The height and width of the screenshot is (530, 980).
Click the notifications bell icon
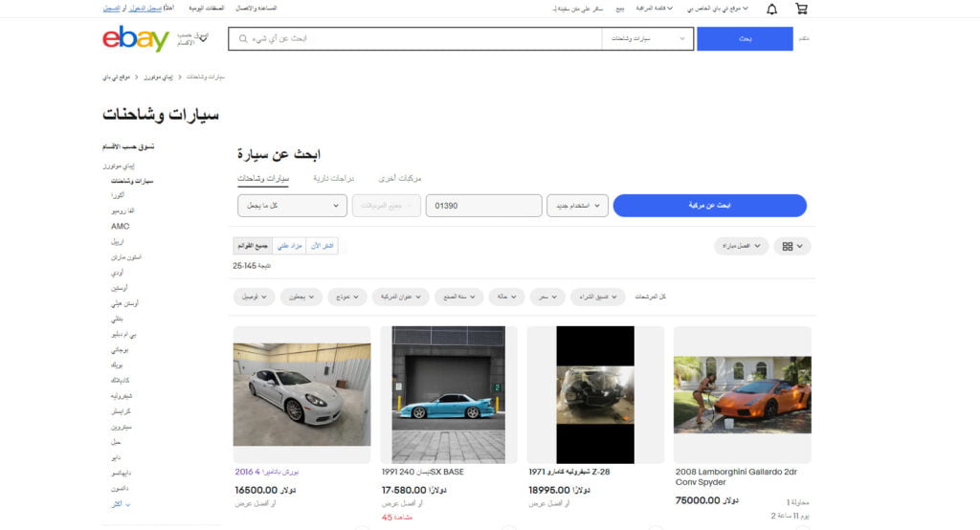(771, 9)
